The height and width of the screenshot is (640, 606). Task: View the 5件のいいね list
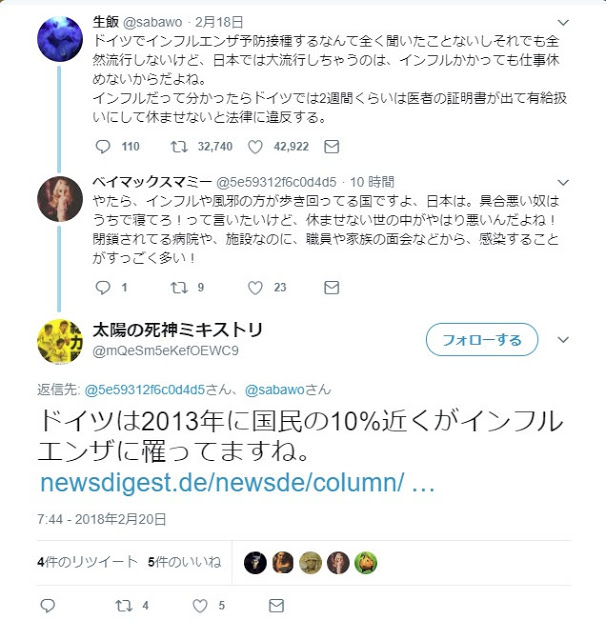184,562
